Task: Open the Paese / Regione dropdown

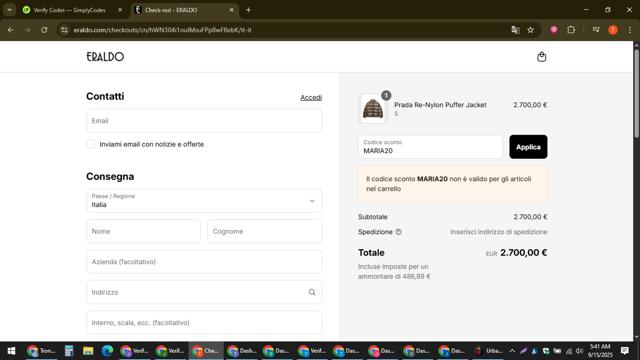Action: (204, 201)
